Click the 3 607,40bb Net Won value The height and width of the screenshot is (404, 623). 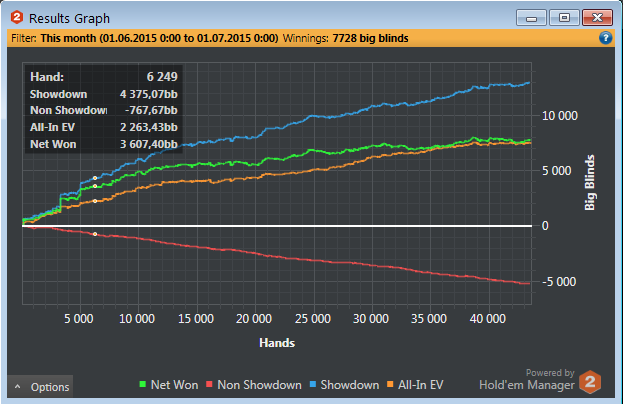[x=149, y=144]
